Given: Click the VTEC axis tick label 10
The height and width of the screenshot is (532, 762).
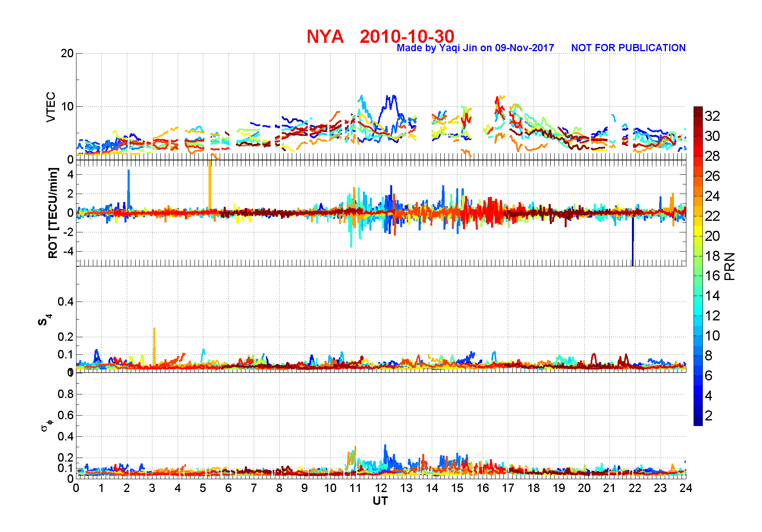Looking at the screenshot, I should (67, 106).
